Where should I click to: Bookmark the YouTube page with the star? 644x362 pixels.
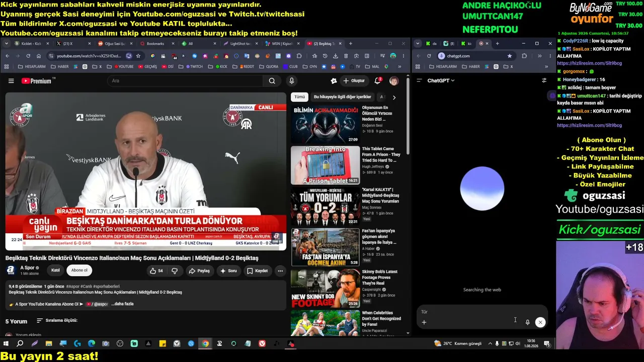coord(138,56)
